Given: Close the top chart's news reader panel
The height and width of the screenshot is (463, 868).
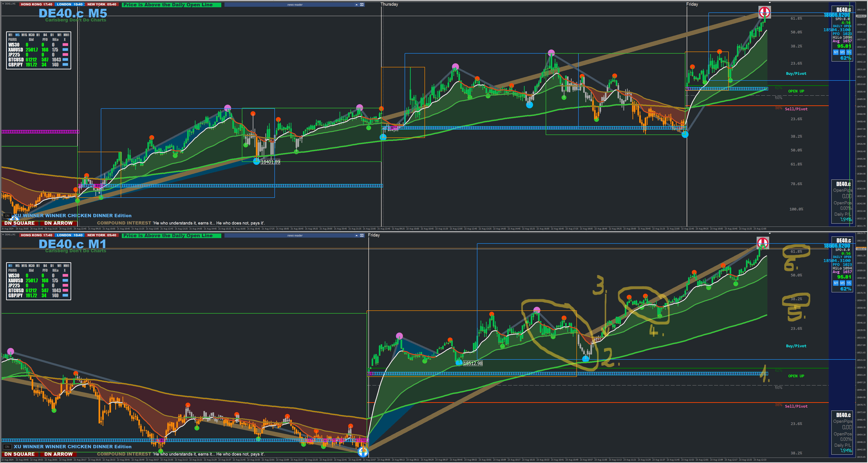Looking at the screenshot, I should 362,5.
